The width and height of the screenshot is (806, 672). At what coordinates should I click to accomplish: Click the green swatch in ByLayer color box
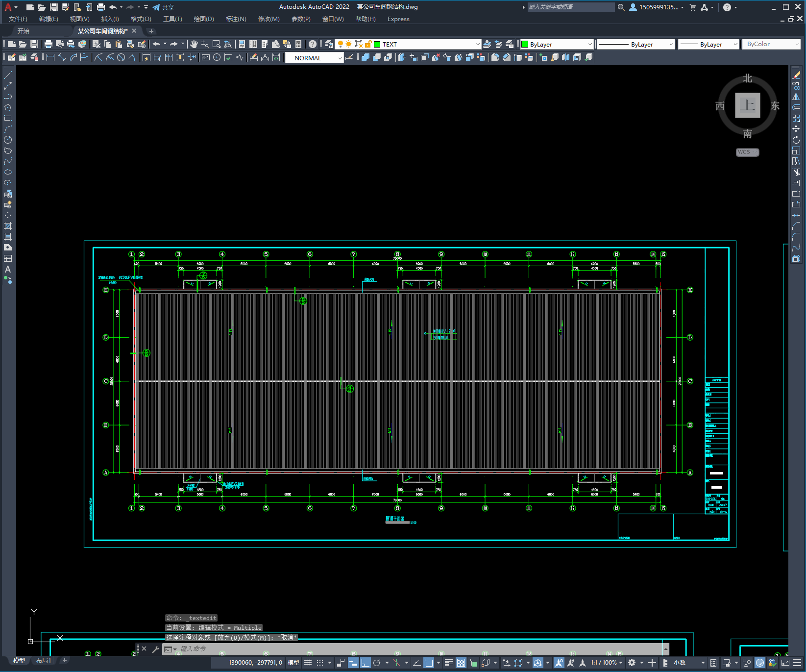[525, 44]
